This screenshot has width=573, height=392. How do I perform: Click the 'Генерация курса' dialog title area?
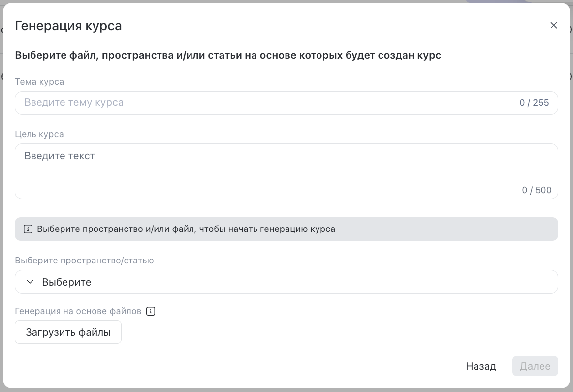tap(69, 25)
